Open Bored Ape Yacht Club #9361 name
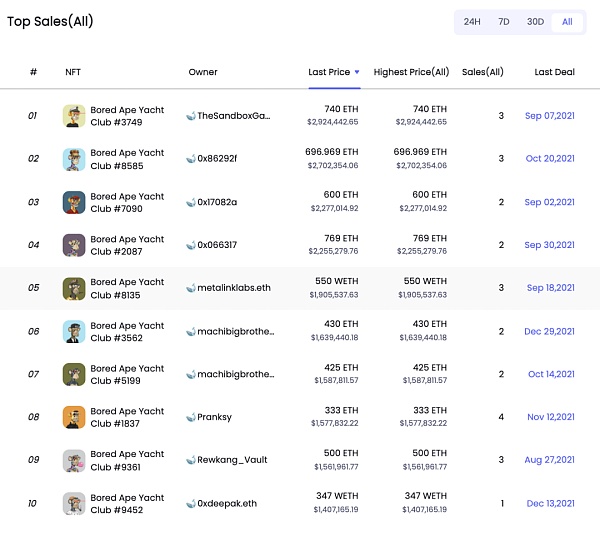 tap(127, 460)
